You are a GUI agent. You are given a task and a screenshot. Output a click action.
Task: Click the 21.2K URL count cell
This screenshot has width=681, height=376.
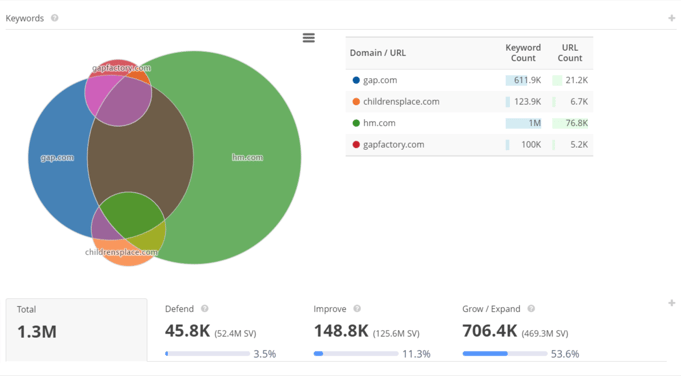pos(570,80)
